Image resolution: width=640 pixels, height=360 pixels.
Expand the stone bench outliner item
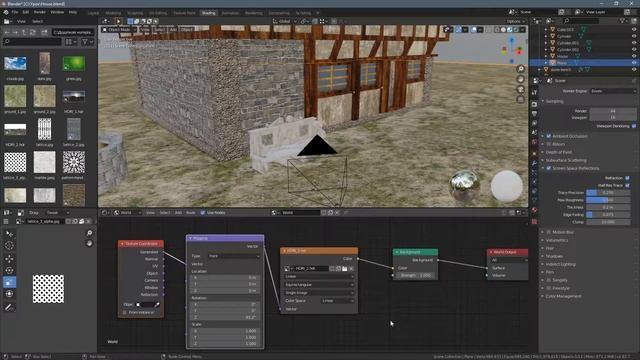tap(539, 70)
